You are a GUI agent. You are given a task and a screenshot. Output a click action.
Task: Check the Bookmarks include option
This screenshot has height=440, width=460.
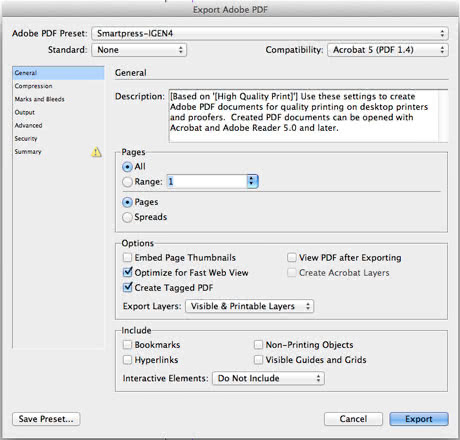(x=127, y=344)
